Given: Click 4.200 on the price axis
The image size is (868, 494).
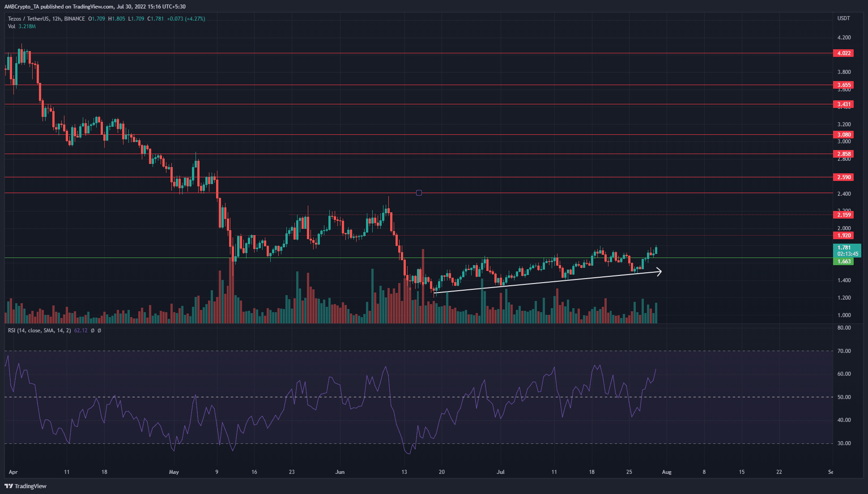Looking at the screenshot, I should [x=844, y=38].
